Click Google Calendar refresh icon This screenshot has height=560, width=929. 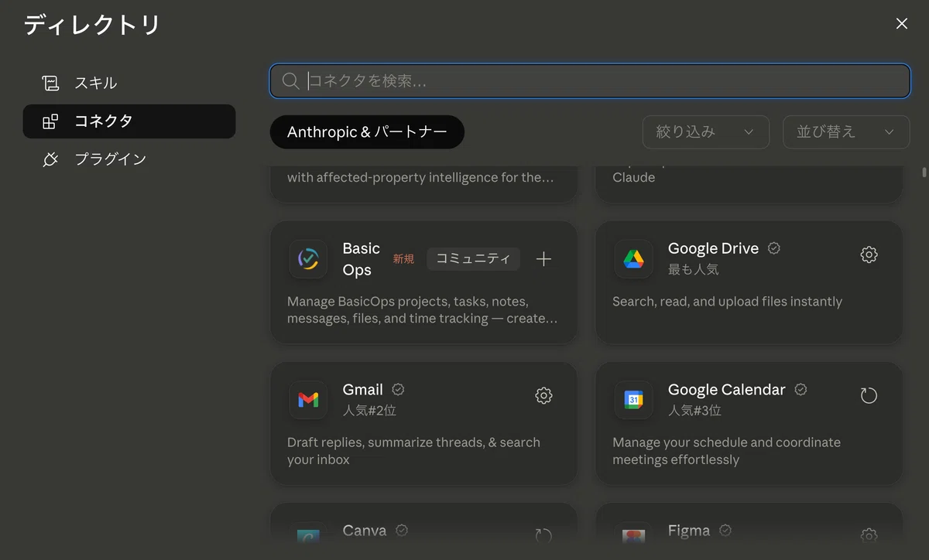point(869,396)
